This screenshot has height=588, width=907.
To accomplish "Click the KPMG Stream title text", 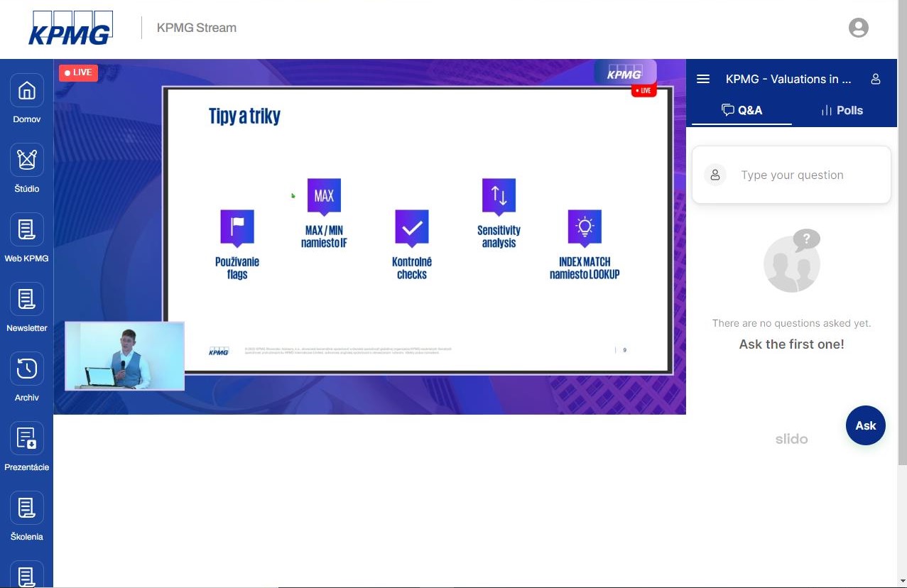I will 197,28.
